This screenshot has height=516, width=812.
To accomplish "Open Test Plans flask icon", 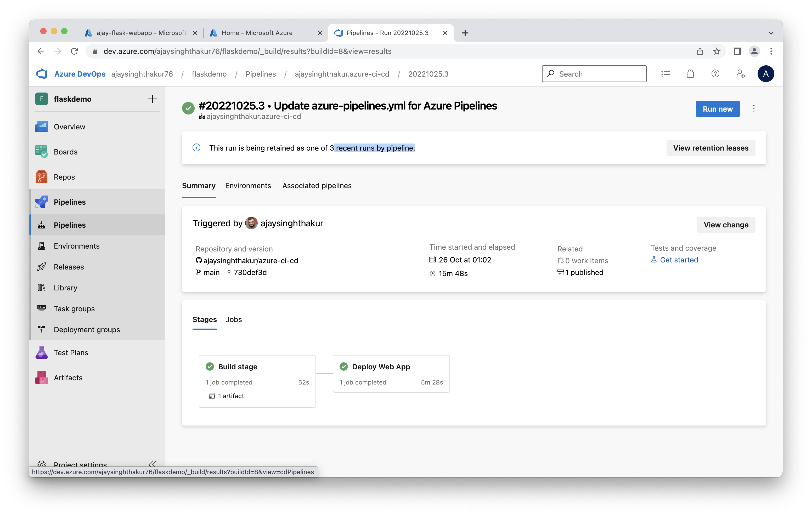I will (x=42, y=353).
